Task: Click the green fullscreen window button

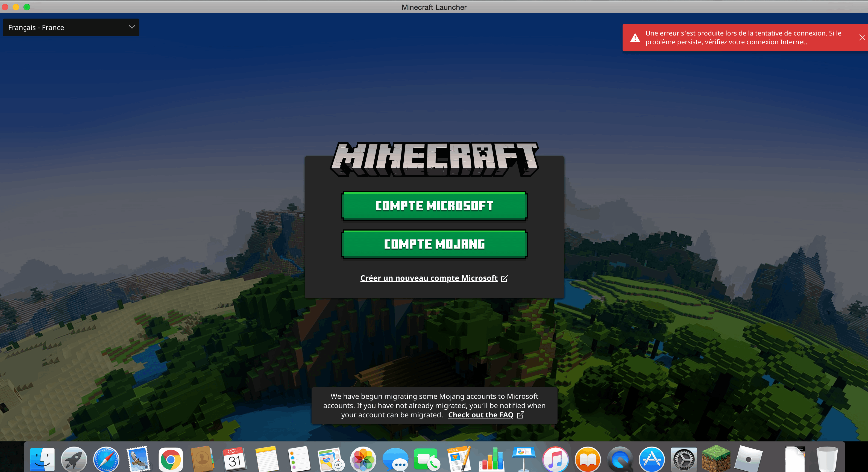Action: [x=27, y=7]
